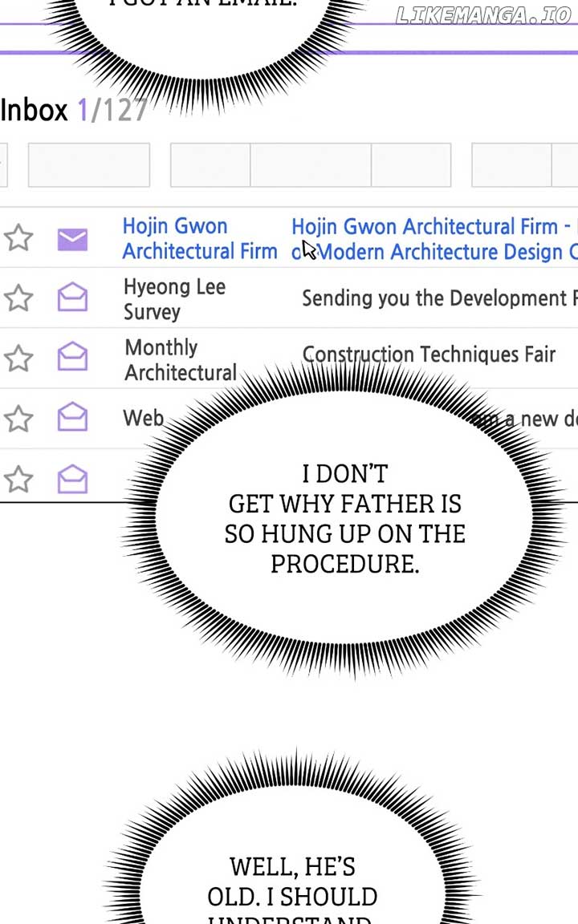Select the Web sender name
Image resolution: width=578 pixels, height=924 pixels.
pos(143,418)
